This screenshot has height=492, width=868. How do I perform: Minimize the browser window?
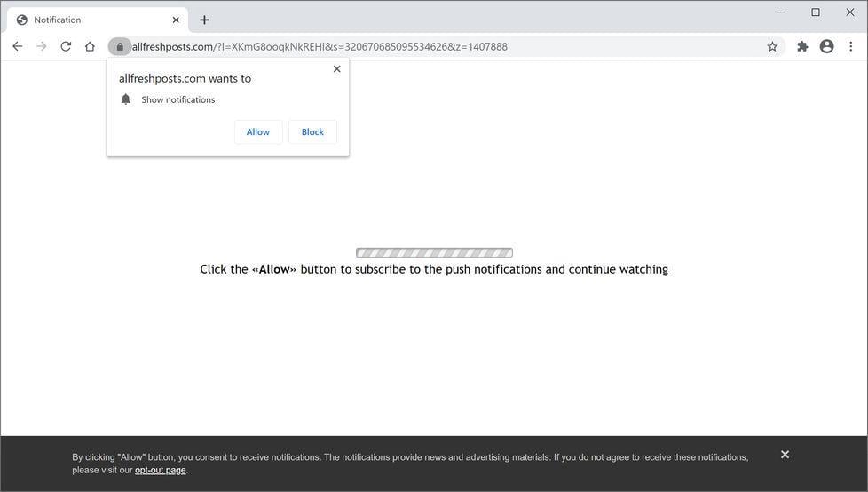tap(781, 12)
